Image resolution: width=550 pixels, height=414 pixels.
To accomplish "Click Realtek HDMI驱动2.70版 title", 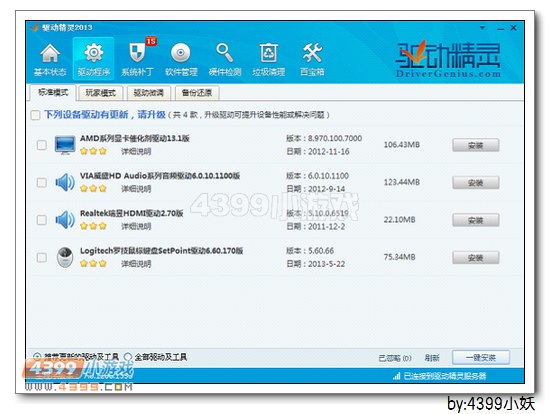I will click(x=132, y=213).
